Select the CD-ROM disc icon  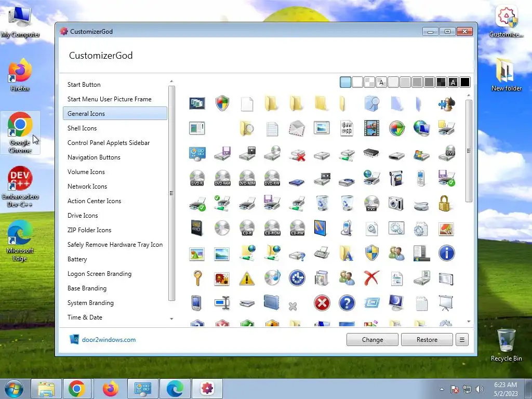coord(272,229)
